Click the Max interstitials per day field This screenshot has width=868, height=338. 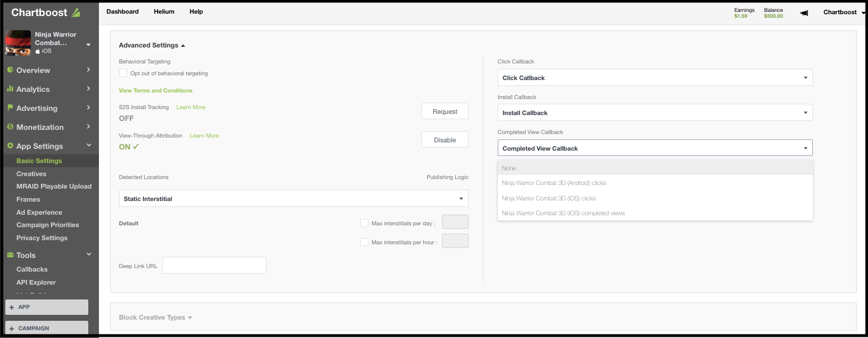click(456, 222)
